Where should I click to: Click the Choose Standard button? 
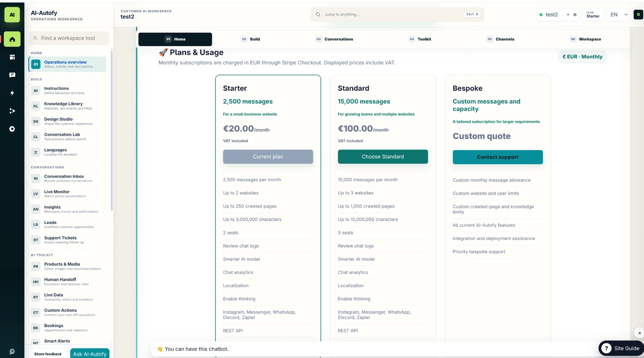click(x=383, y=157)
